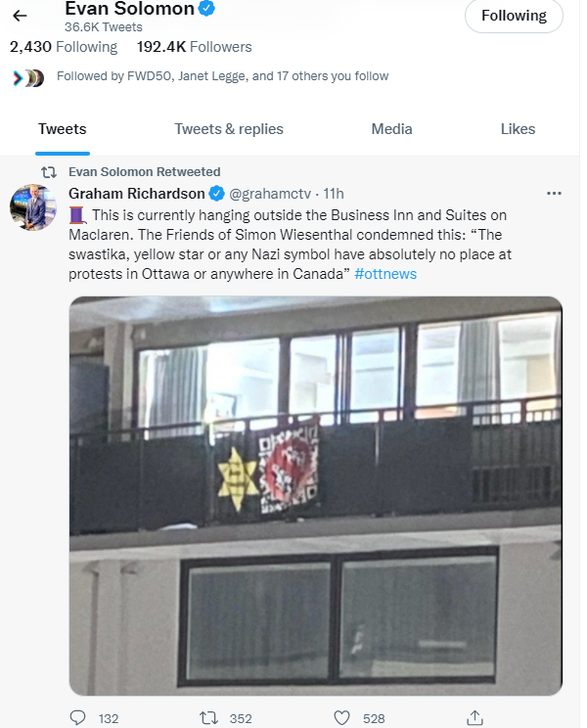587x728 pixels.
Task: Open the tweet's balcony photo
Action: (316, 495)
